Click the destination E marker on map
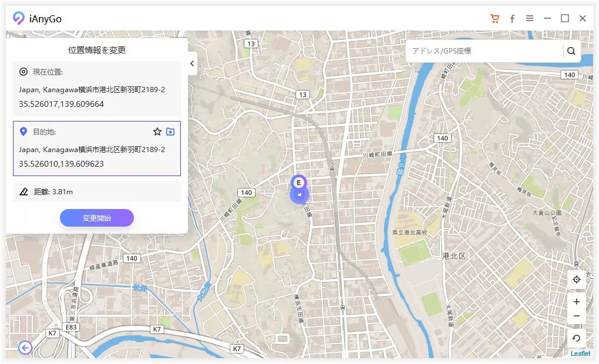This screenshot has height=364, width=599. [299, 183]
